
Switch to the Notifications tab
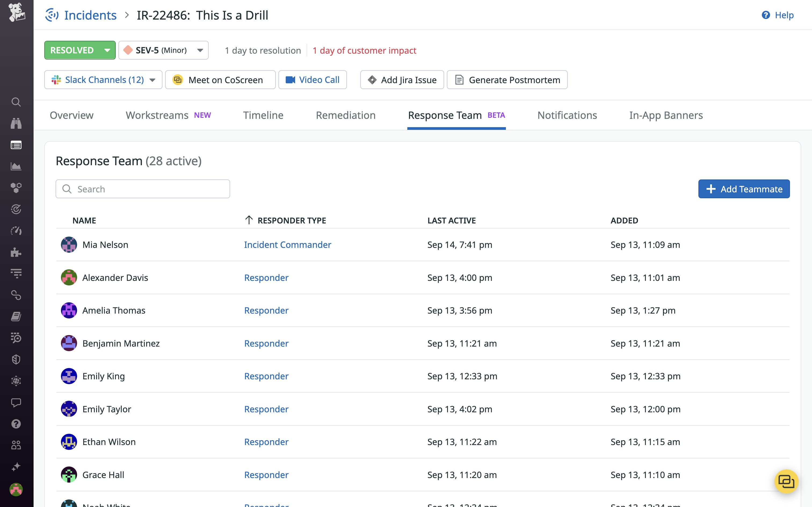567,115
